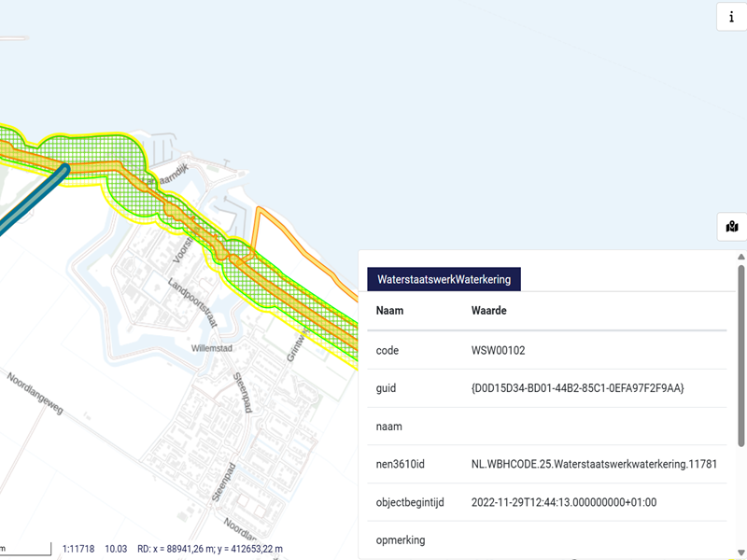The width and height of the screenshot is (747, 560).
Task: Click the zoom level value 10.03
Action: coord(116,549)
